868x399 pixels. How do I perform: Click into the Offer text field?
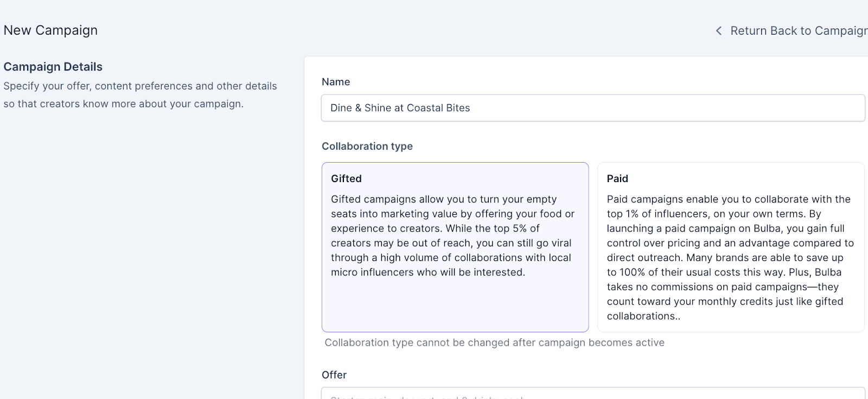pos(592,394)
